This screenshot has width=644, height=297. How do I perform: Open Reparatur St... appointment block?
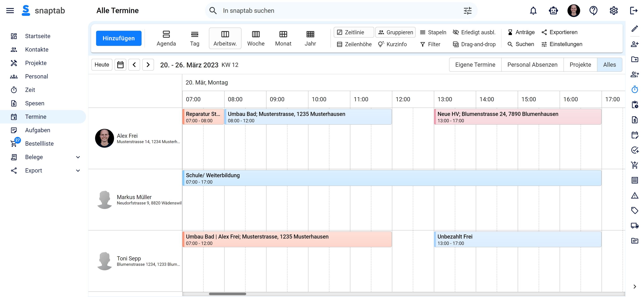(x=203, y=117)
